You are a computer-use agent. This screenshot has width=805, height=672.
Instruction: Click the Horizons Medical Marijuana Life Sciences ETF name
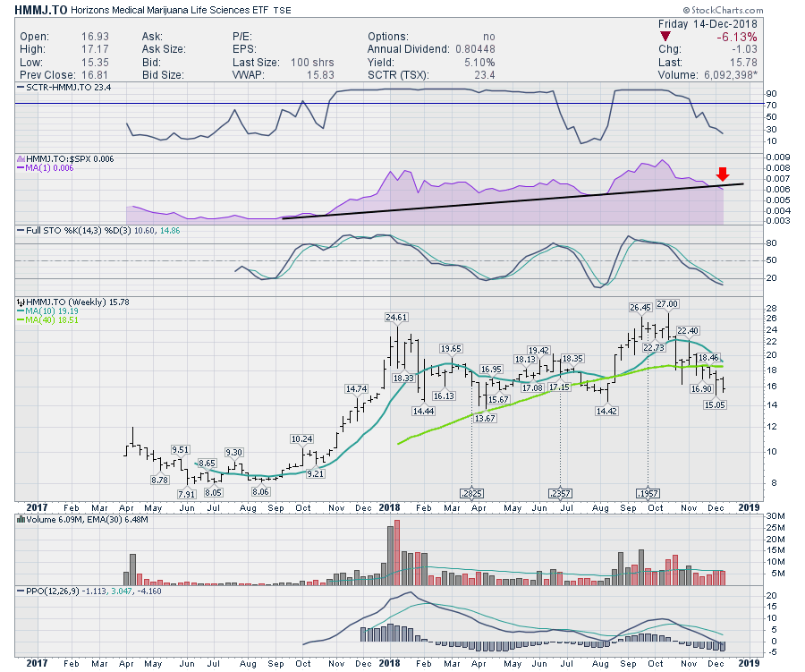[x=169, y=10]
